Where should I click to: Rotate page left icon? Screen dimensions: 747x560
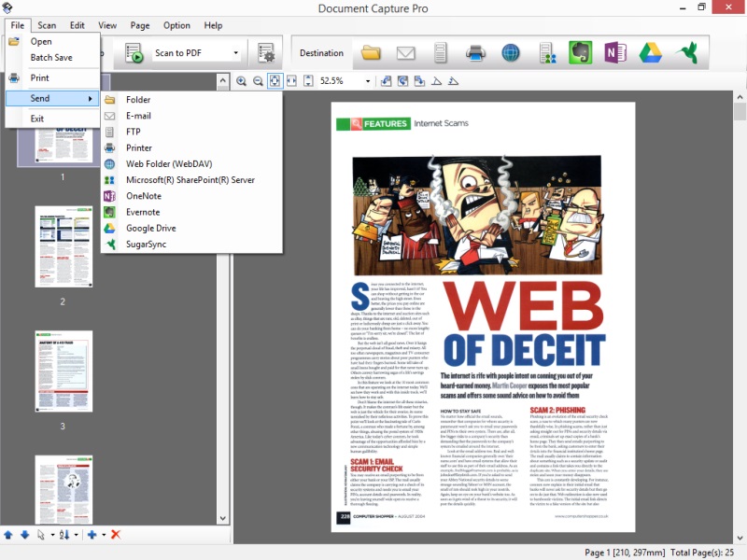[386, 81]
